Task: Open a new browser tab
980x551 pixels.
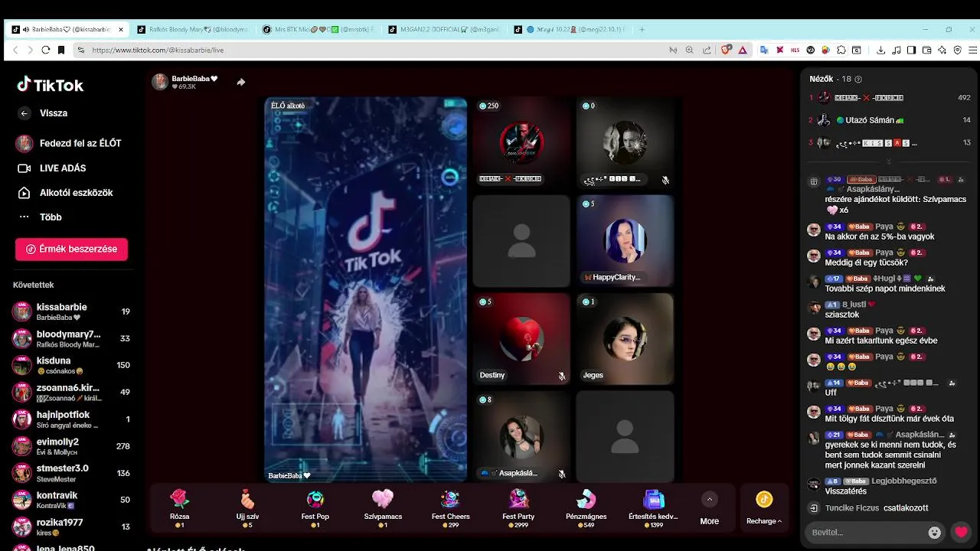Action: 642,29
